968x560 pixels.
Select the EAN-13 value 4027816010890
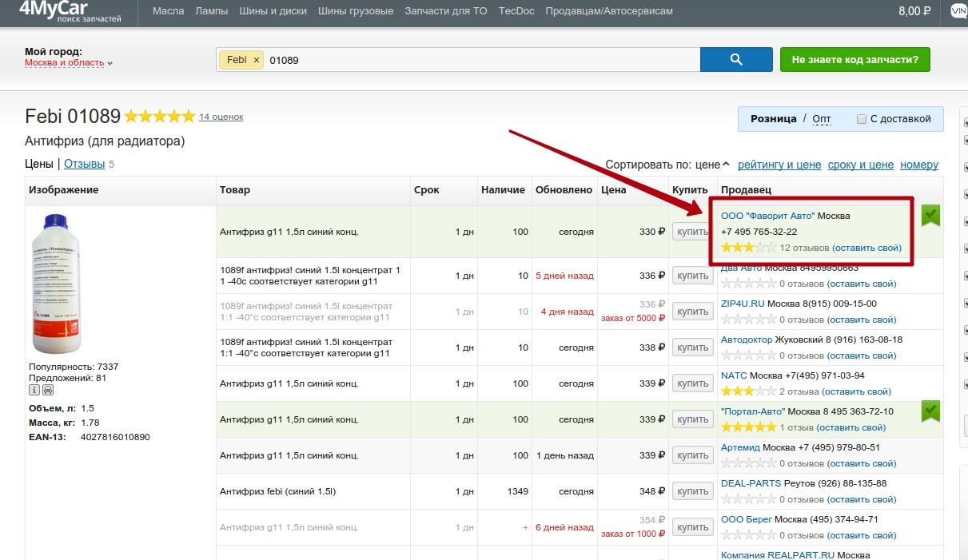pyautogui.click(x=115, y=437)
